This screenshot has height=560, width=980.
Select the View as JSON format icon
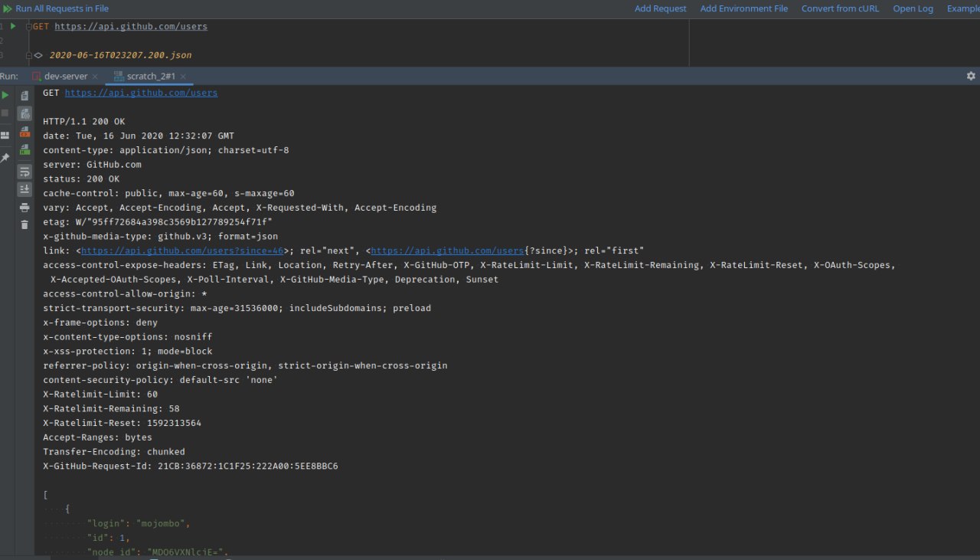(x=24, y=113)
